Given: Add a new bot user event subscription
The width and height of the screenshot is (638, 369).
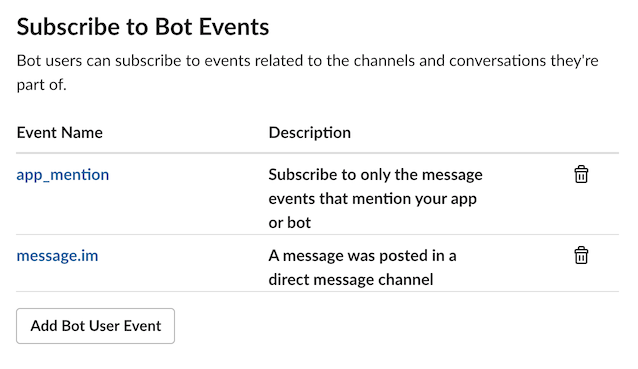Looking at the screenshot, I should [96, 326].
